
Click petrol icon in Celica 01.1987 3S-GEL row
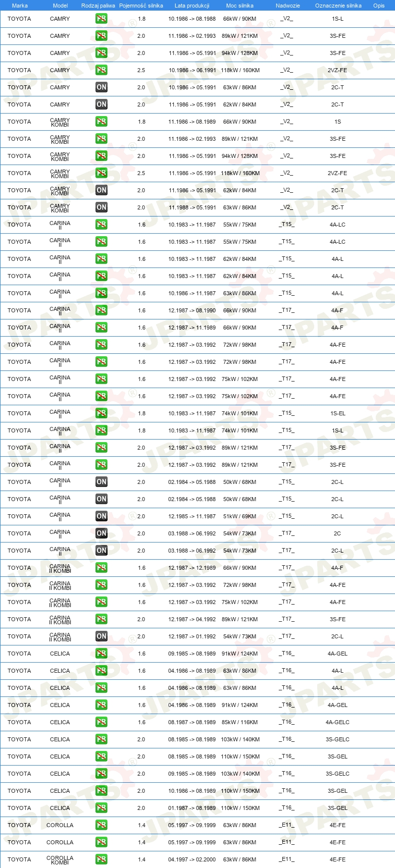point(102,808)
